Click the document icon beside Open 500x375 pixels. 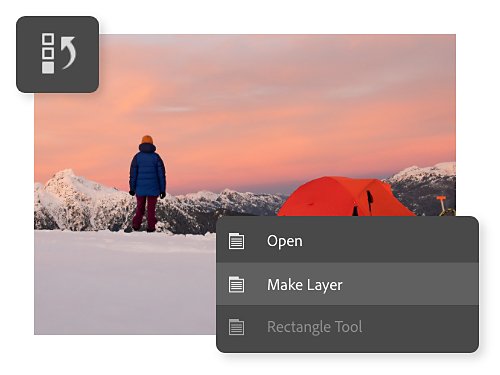pos(236,241)
